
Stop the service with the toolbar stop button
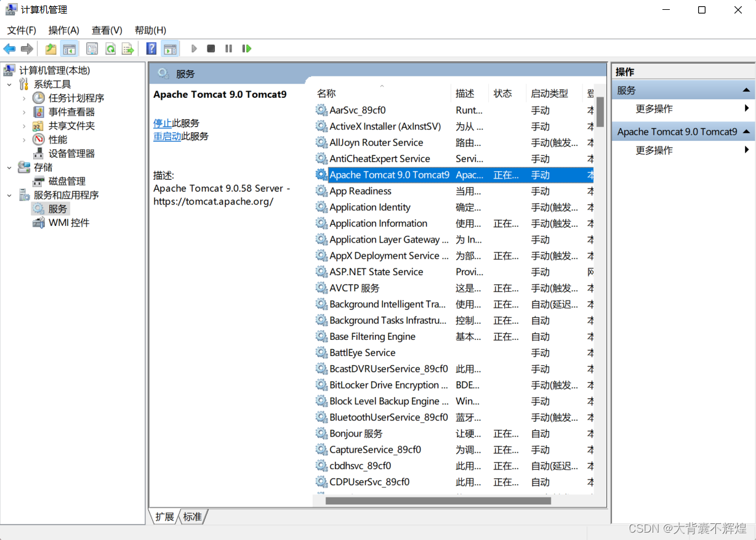(x=211, y=49)
